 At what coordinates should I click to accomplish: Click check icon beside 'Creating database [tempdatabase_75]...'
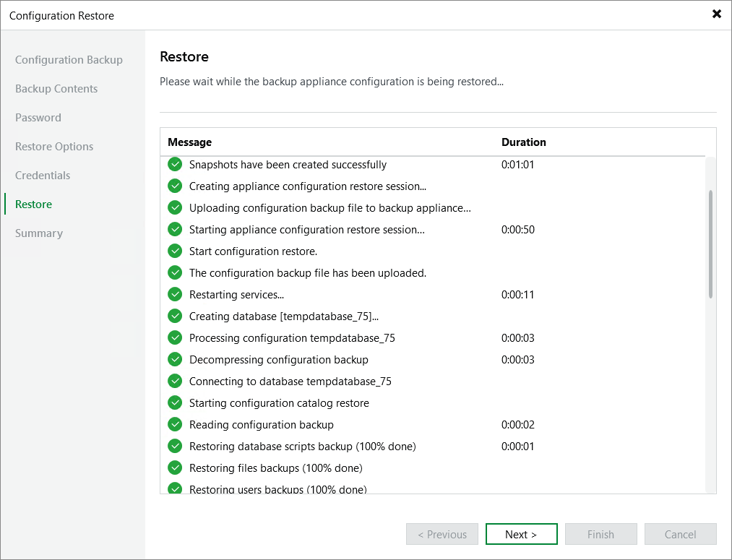(175, 316)
